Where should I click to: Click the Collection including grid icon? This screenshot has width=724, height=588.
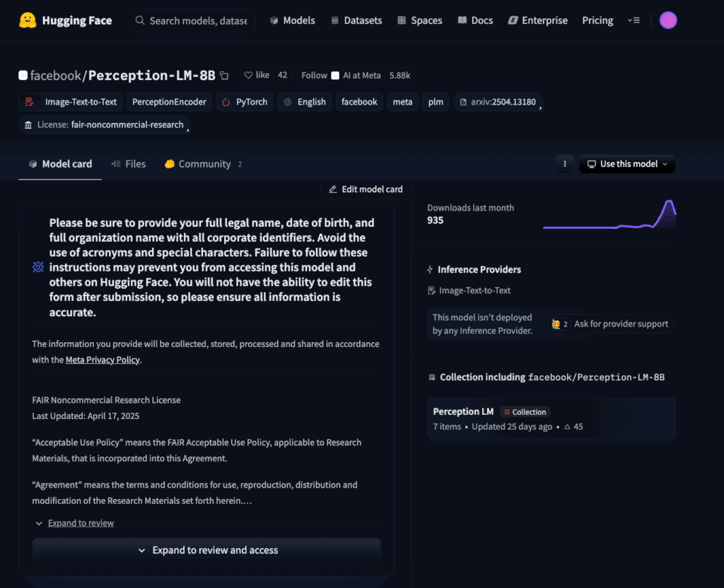coord(432,377)
